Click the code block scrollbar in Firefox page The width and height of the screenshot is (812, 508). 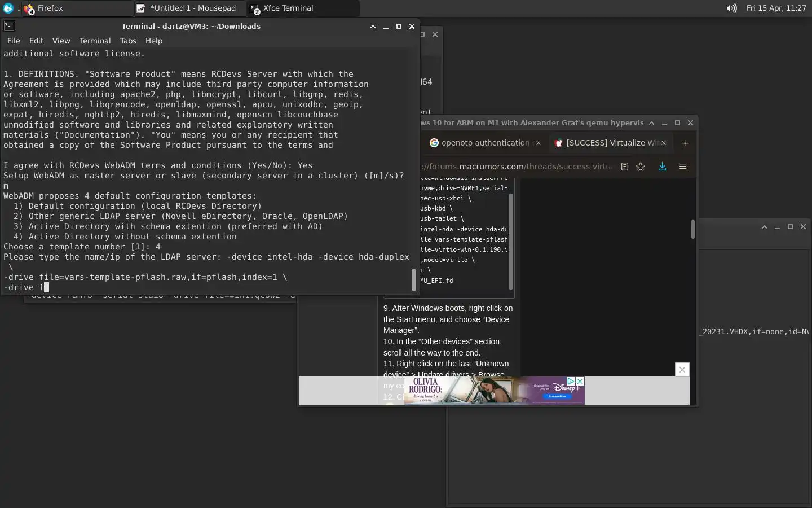511,242
